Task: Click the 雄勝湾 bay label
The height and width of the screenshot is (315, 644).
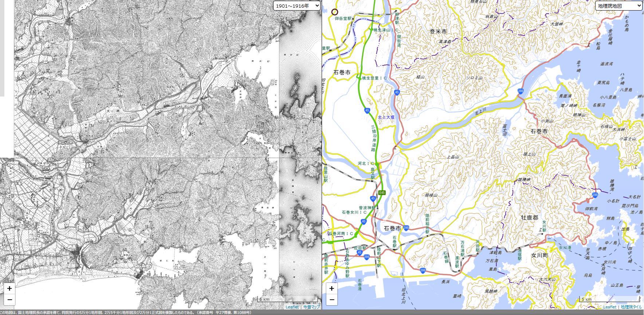Action: pyautogui.click(x=612, y=185)
